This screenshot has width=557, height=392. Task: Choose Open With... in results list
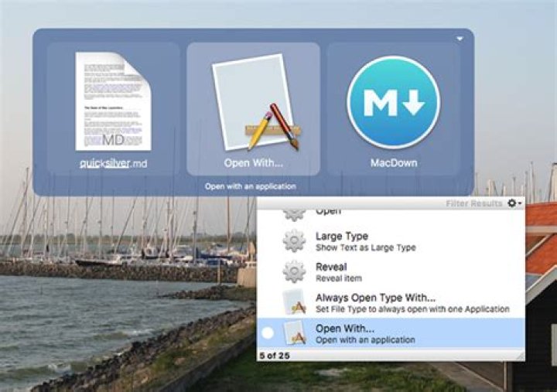tap(391, 333)
